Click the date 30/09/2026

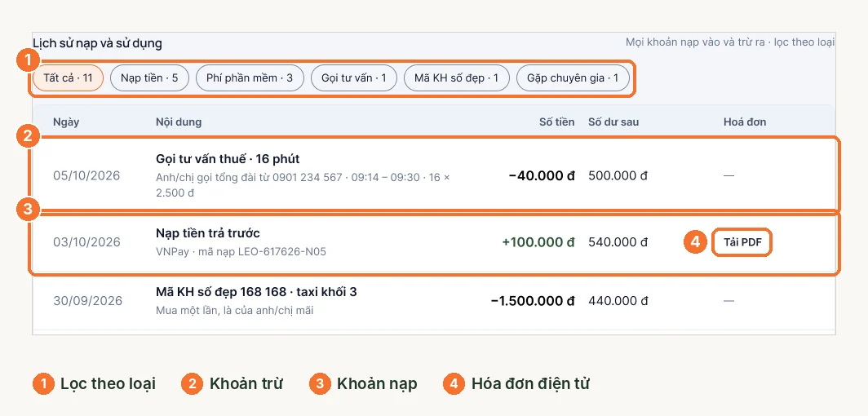pos(87,301)
